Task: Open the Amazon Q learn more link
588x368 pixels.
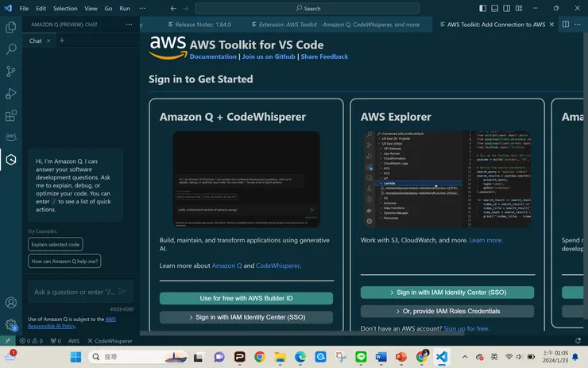Action: (227, 265)
